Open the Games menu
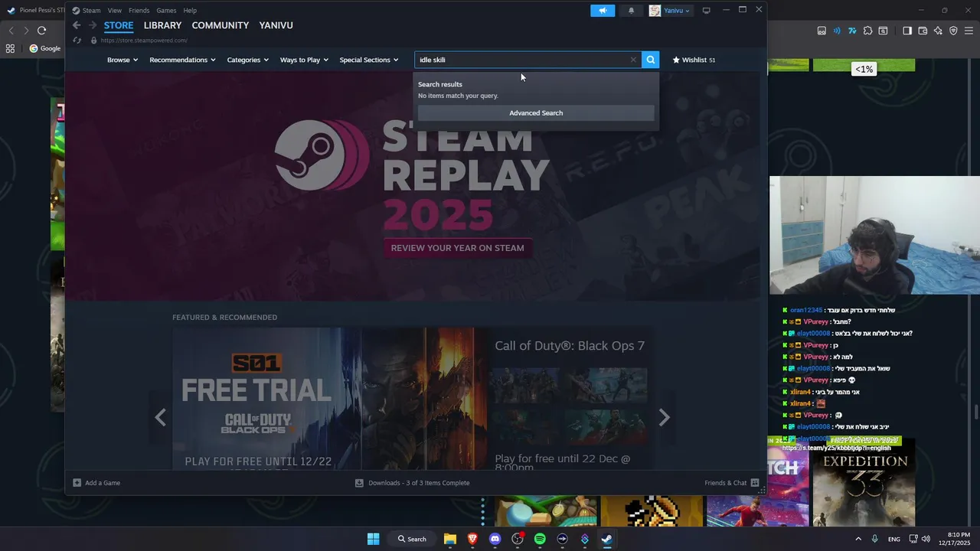 (x=166, y=11)
